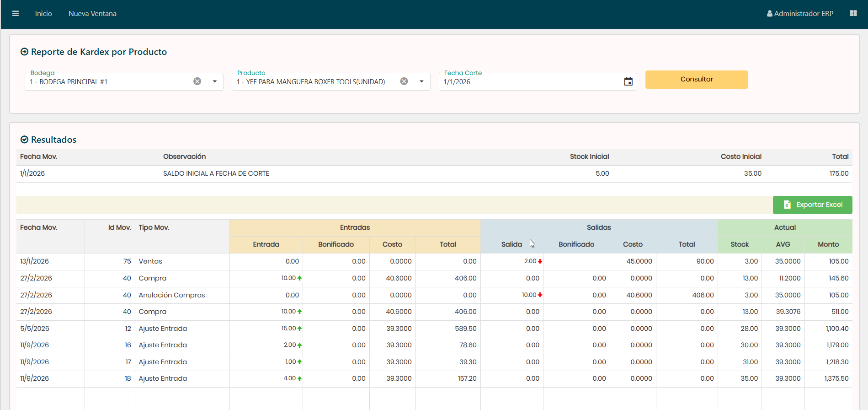Click the 589.50 total value

click(466, 329)
